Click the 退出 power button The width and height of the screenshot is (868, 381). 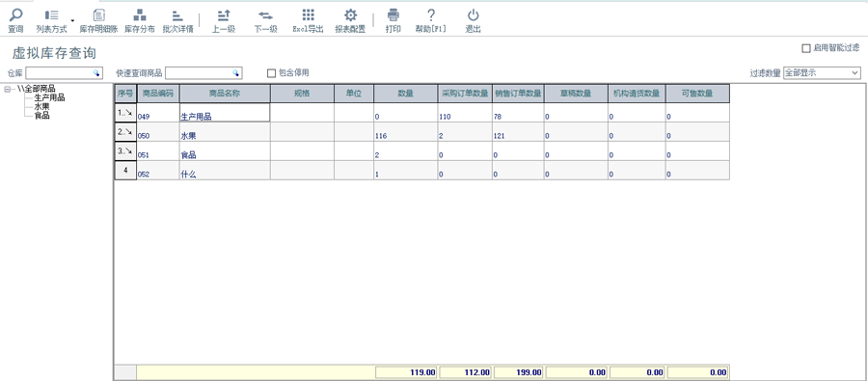tap(473, 15)
